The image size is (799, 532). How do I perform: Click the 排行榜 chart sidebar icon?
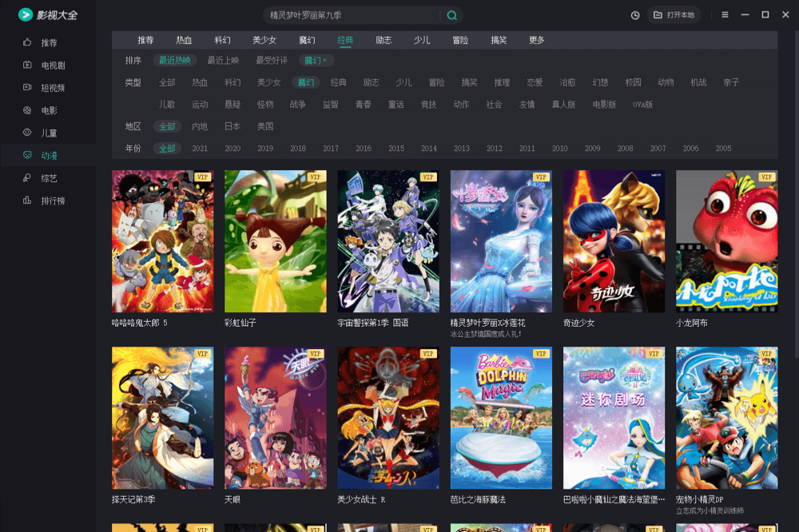[x=27, y=200]
